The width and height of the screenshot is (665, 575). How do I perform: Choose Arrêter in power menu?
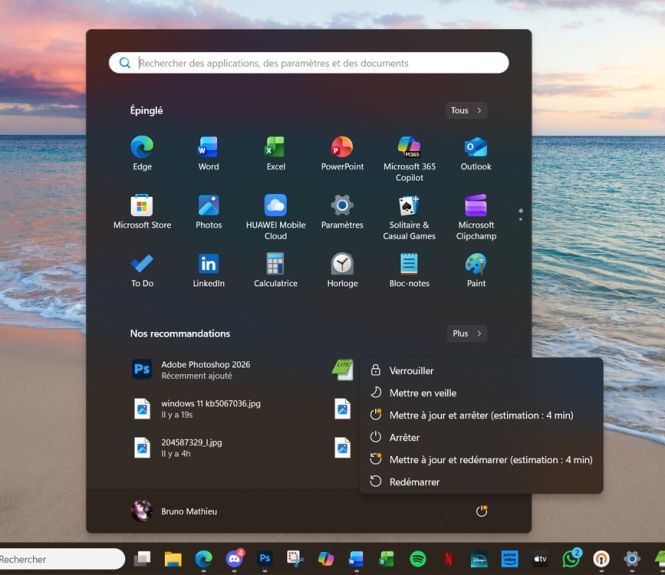[x=481, y=437]
